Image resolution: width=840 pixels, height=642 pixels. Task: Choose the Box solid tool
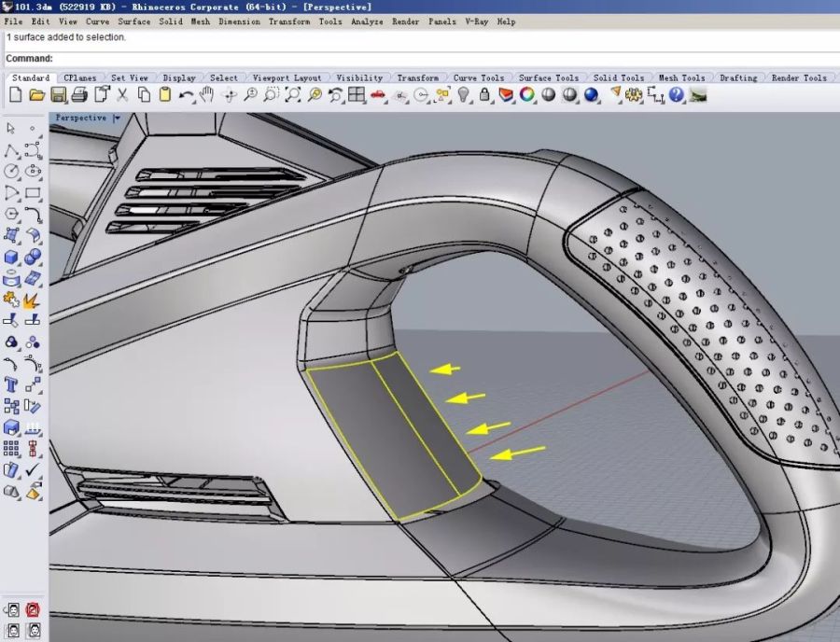[x=11, y=258]
